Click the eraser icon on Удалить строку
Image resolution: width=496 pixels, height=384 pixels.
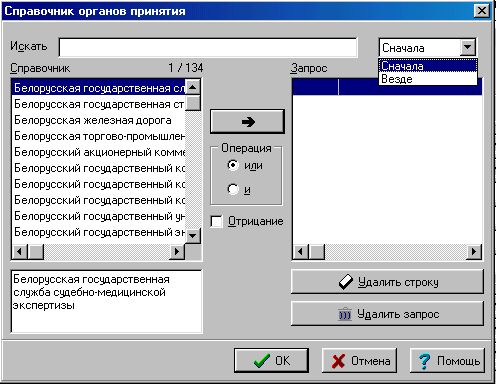tap(346, 282)
